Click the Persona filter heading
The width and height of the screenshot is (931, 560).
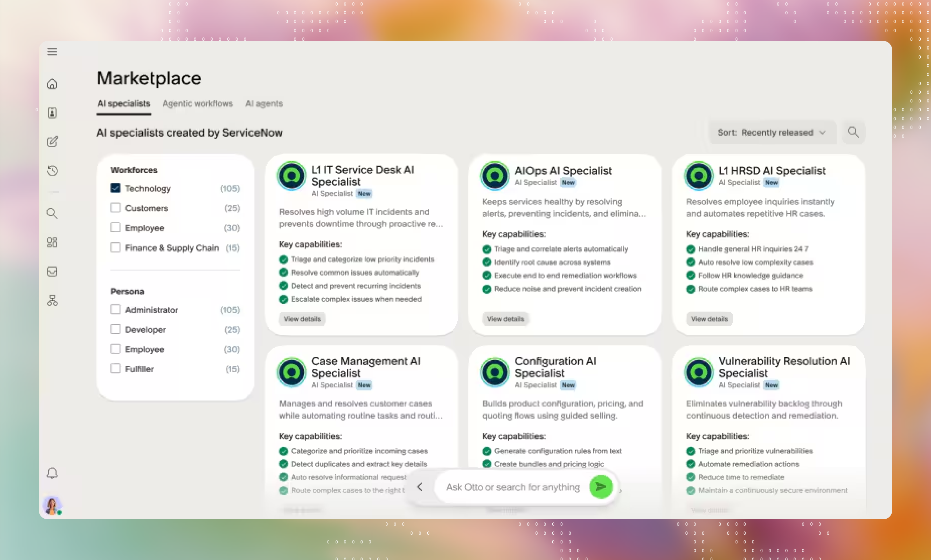pyautogui.click(x=127, y=291)
